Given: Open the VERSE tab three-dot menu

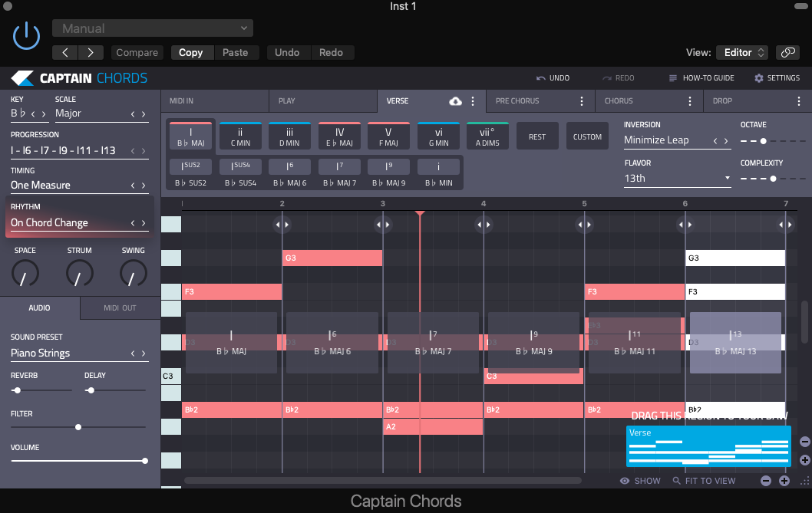Looking at the screenshot, I should click(x=473, y=101).
